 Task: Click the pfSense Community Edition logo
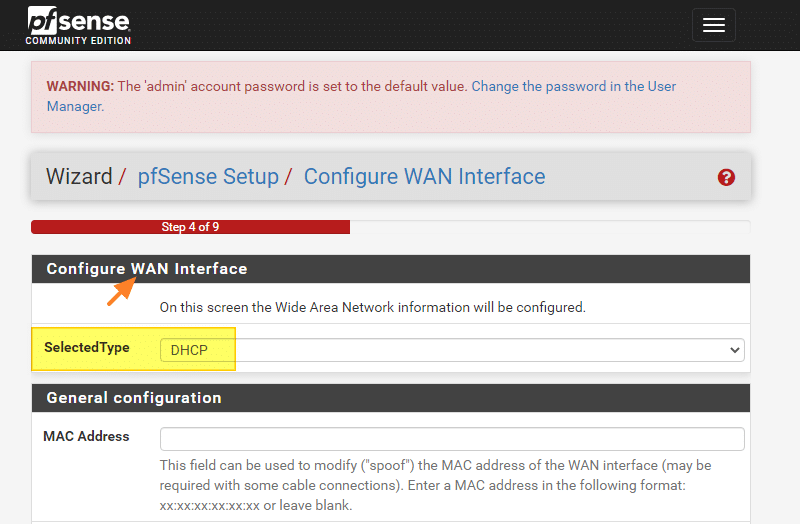[x=79, y=26]
